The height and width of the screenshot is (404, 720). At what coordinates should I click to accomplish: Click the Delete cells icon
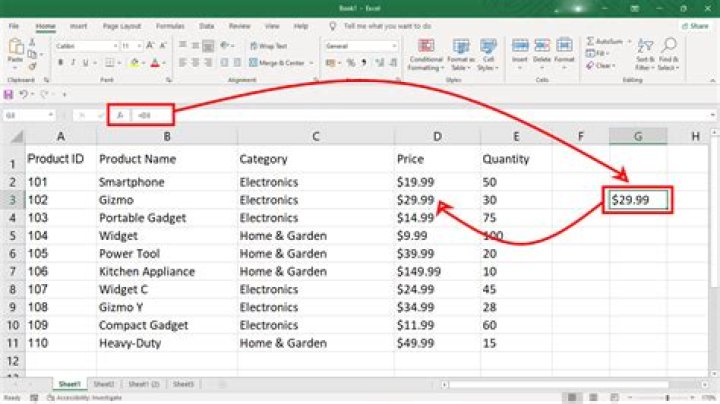542,46
